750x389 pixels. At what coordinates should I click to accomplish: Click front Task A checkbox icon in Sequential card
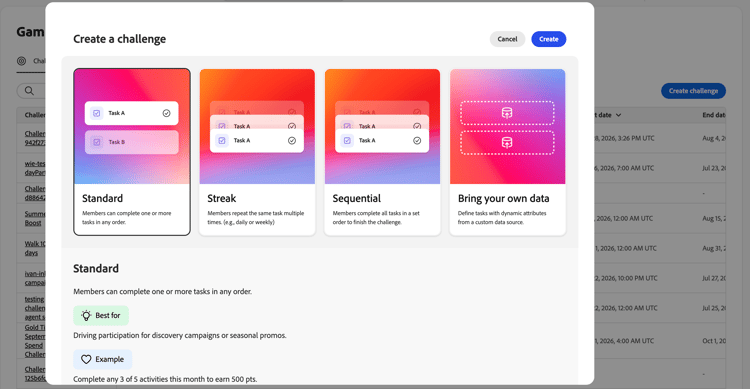coord(347,141)
